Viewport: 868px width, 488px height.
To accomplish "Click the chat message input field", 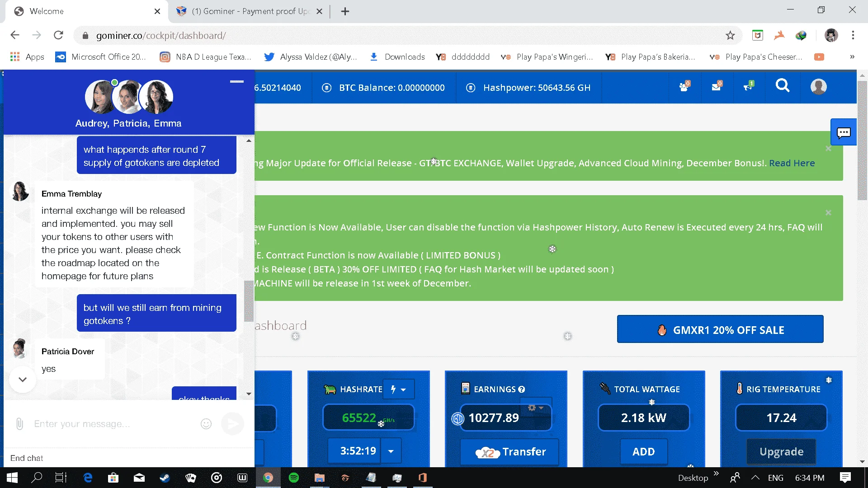I will pos(113,424).
